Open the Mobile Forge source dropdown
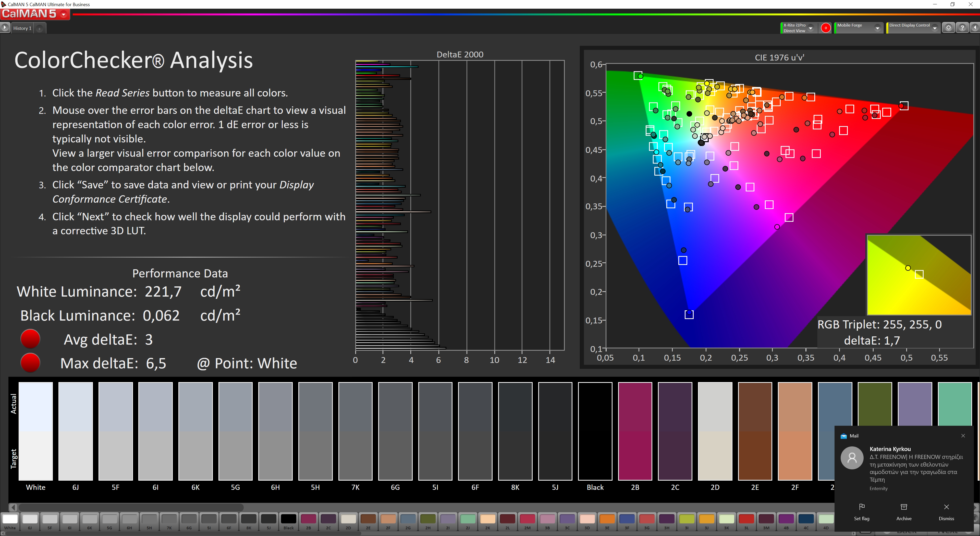This screenshot has width=980, height=536. pyautogui.click(x=877, y=28)
